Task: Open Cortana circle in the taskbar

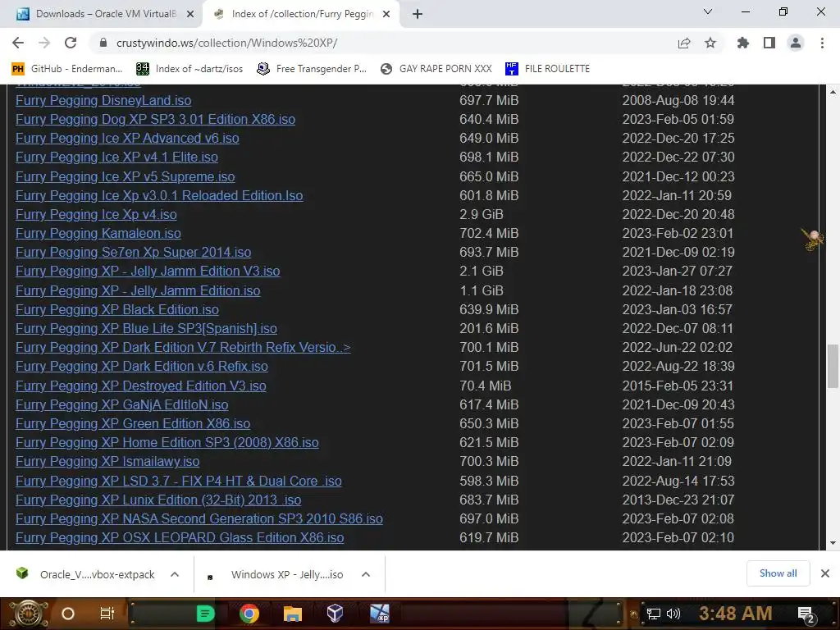Action: click(68, 614)
